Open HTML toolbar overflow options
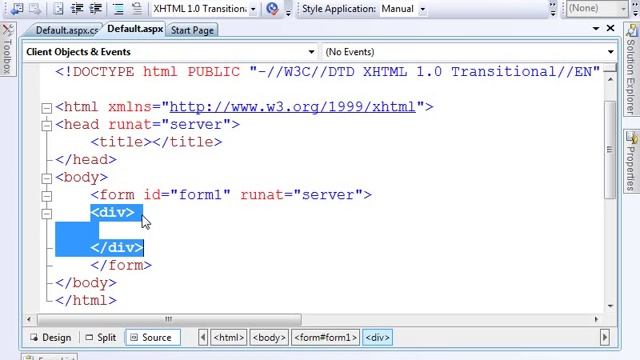This screenshot has width=640, height=360. click(288, 9)
